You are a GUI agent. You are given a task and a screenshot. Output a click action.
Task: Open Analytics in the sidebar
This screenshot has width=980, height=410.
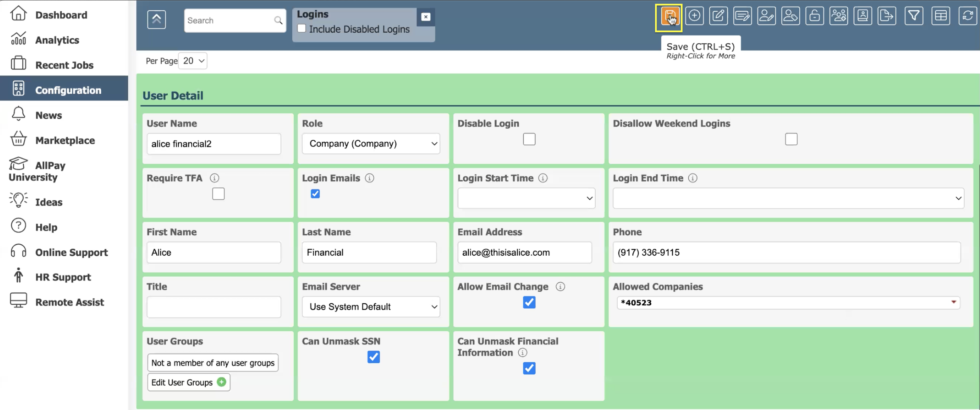pos(57,40)
